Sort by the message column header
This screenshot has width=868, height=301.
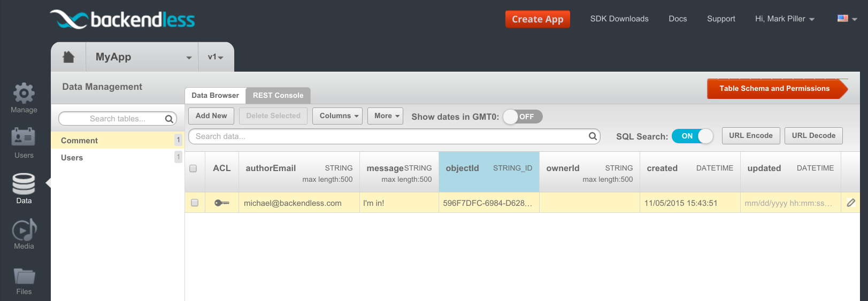399,172
